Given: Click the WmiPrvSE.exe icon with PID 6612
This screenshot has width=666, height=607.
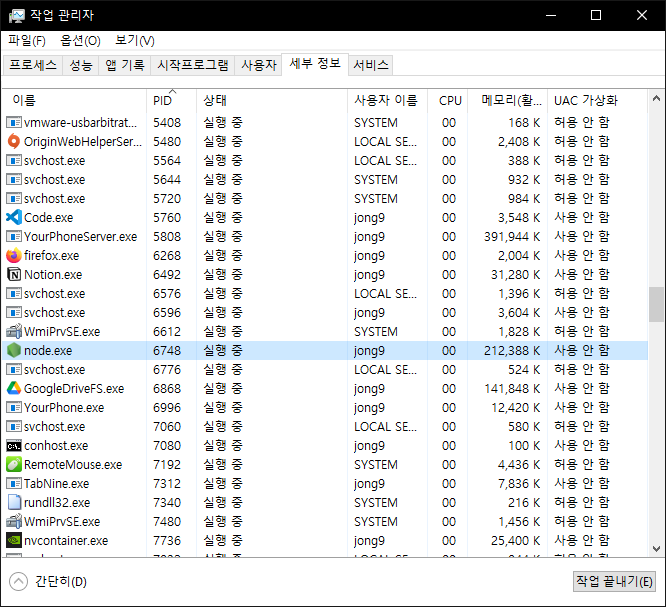Looking at the screenshot, I should [14, 331].
